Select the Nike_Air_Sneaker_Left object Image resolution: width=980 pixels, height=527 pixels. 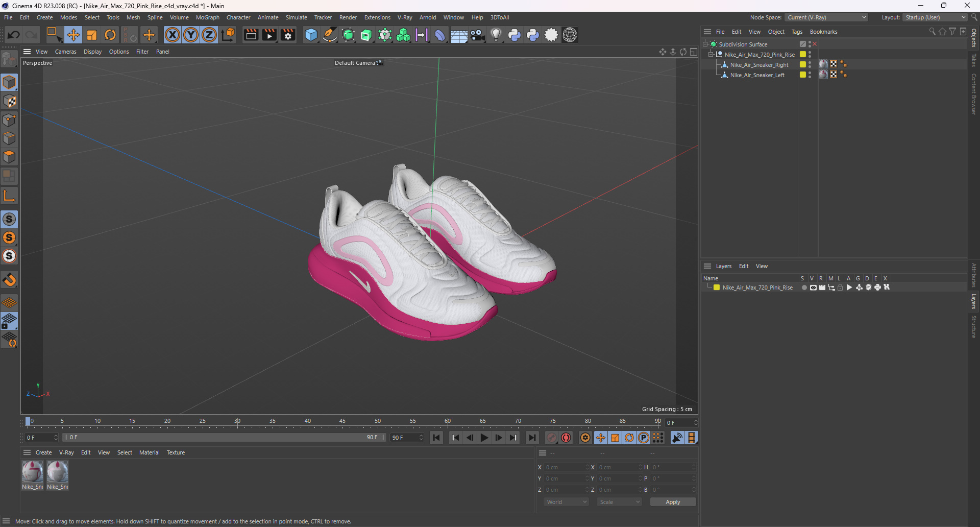tap(757, 75)
